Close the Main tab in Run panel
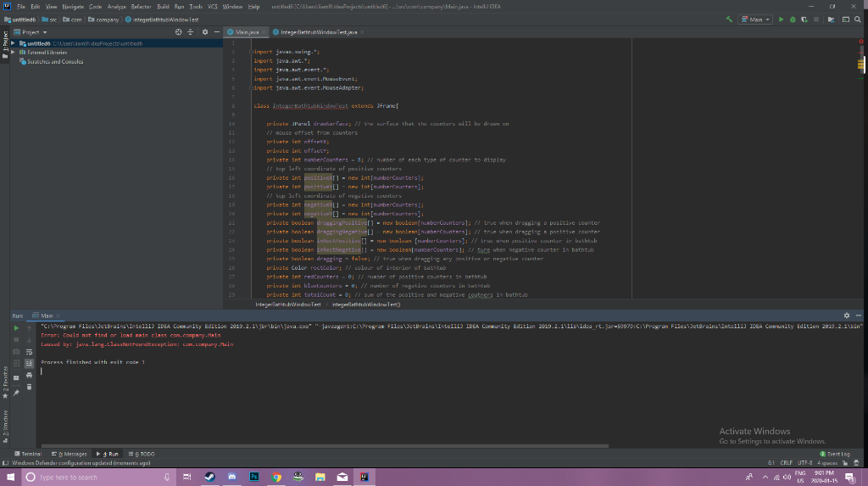 (x=58, y=316)
